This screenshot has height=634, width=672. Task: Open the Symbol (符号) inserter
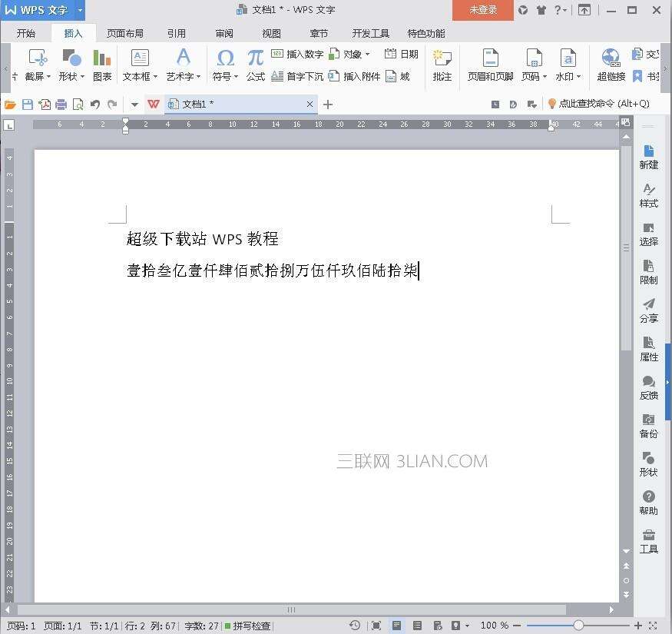[x=225, y=65]
